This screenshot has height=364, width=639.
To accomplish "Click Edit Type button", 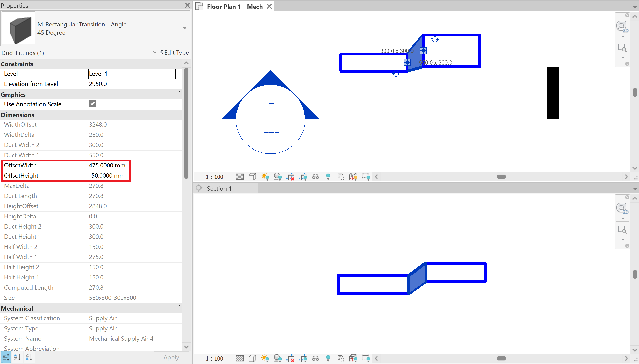I will pos(174,53).
